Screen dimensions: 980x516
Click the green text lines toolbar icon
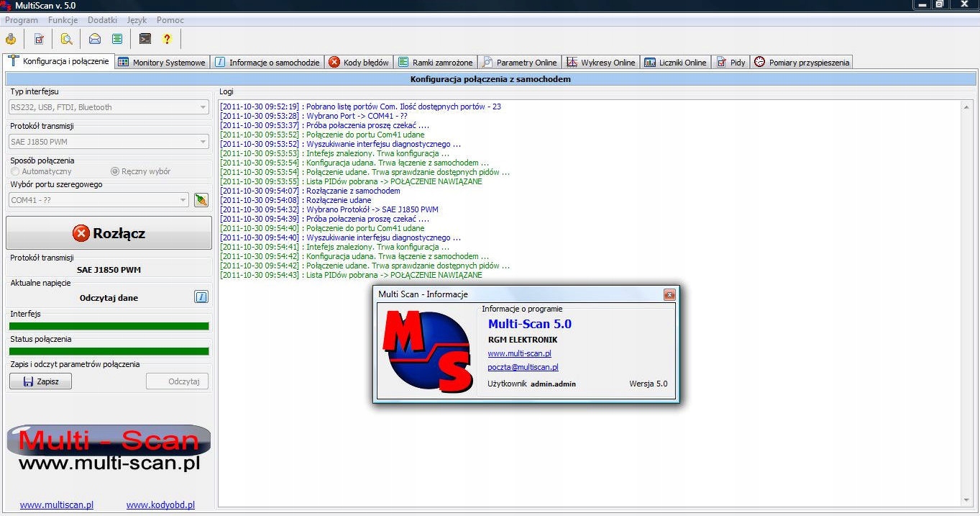click(117, 39)
